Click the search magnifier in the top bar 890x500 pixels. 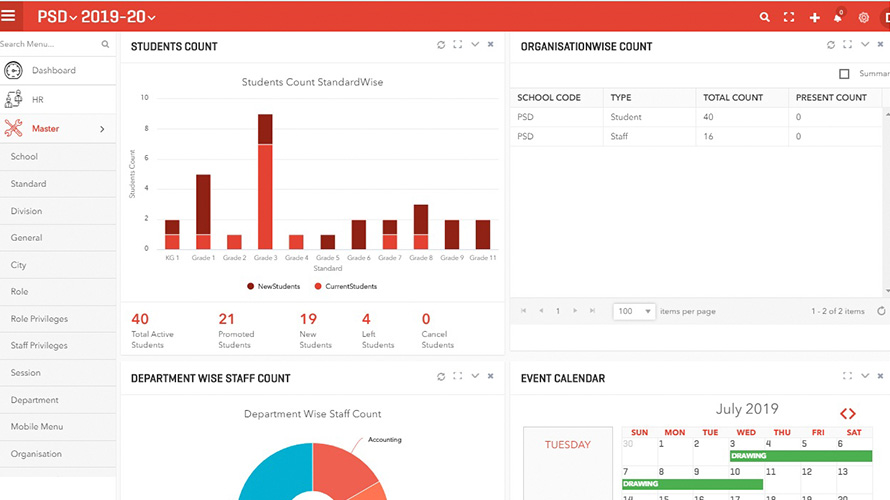click(765, 17)
